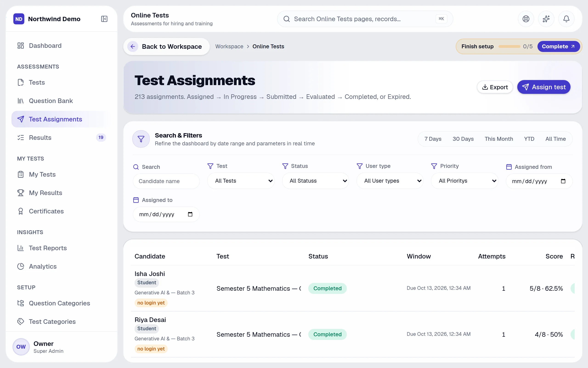This screenshot has width=588, height=368.
Task: Click Isha Joshi's Completed status badge
Action: tap(327, 288)
